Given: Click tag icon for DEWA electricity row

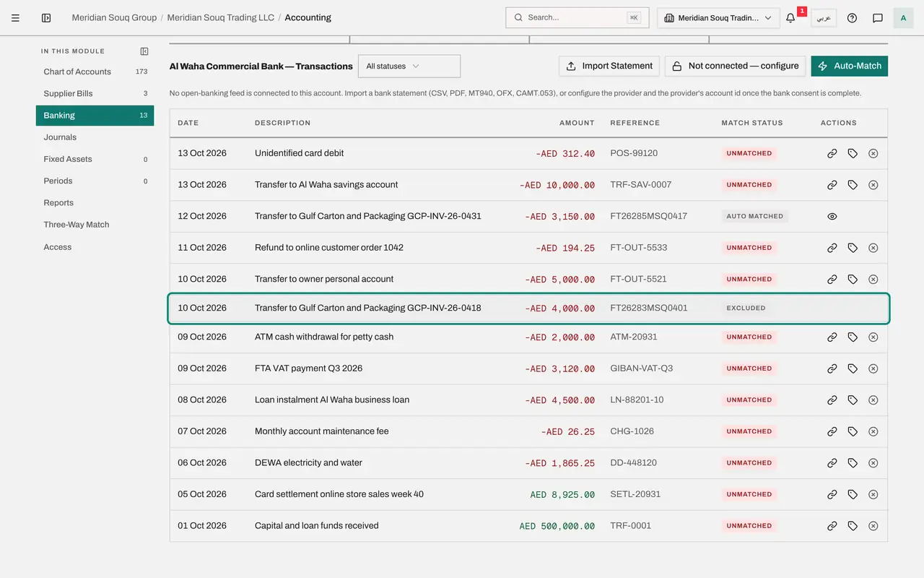Looking at the screenshot, I should click(853, 463).
